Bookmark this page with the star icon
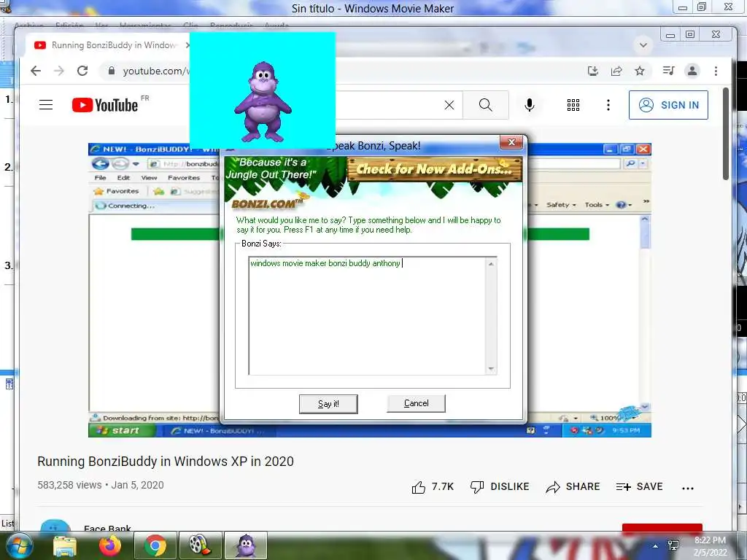Image resolution: width=747 pixels, height=560 pixels. 639,71
